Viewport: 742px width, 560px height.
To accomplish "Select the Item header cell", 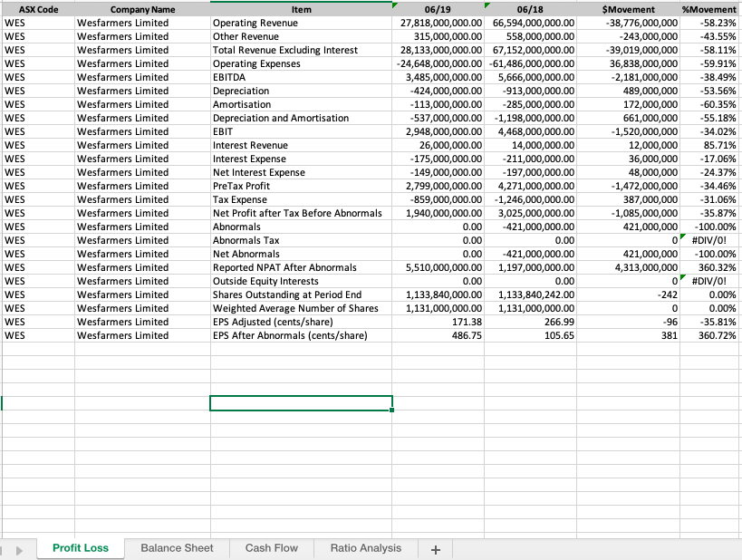I will pyautogui.click(x=301, y=9).
